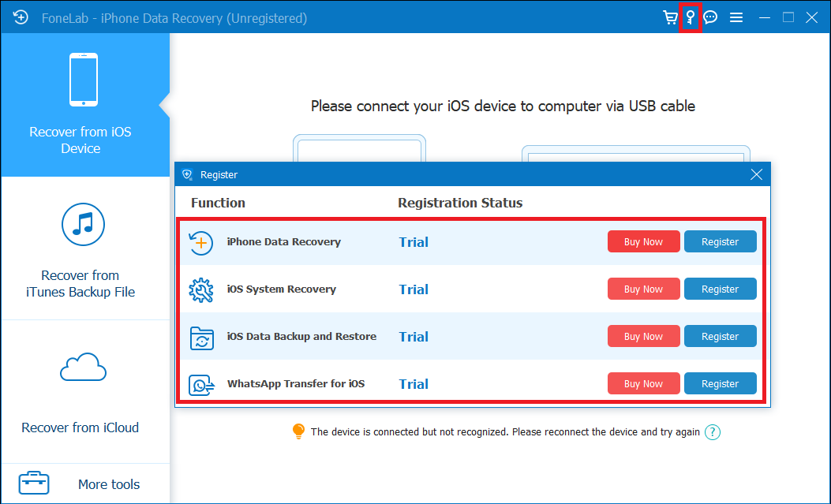Click the Register dialog shield icon
The width and height of the screenshot is (831, 504).
coord(187,174)
